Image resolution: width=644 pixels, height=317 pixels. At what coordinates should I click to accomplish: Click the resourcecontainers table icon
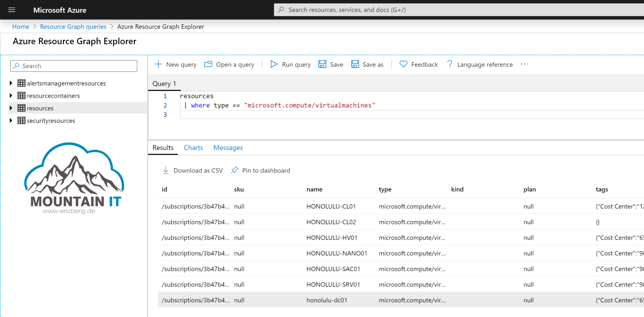(x=21, y=96)
